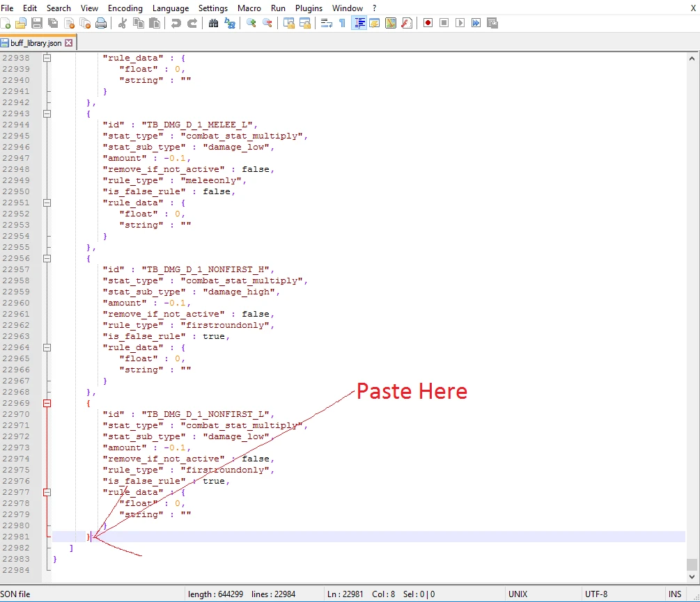
Task: Collapse the fold marker at line 22956
Action: tap(47, 258)
